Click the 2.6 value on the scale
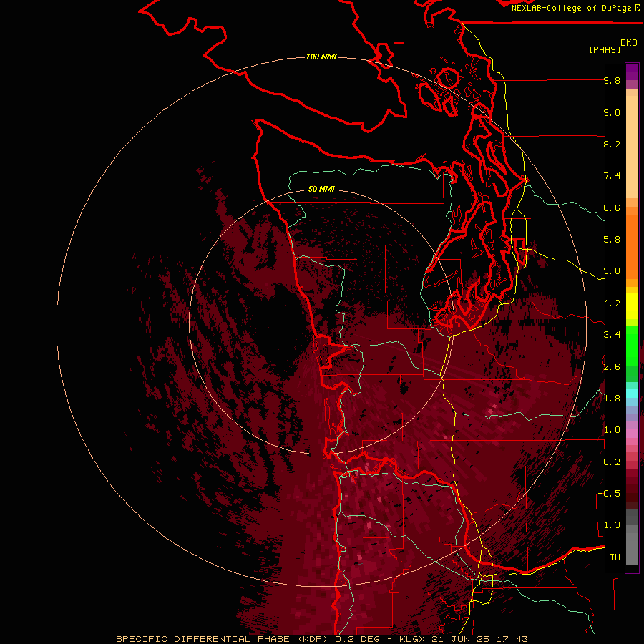The width and height of the screenshot is (644, 644). click(x=612, y=367)
